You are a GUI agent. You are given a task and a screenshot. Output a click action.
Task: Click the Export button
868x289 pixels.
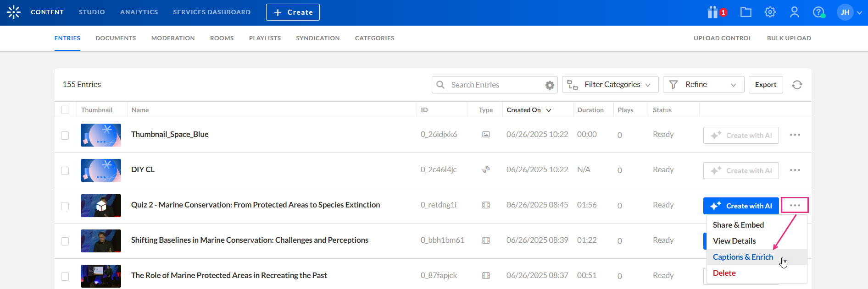coord(766,85)
